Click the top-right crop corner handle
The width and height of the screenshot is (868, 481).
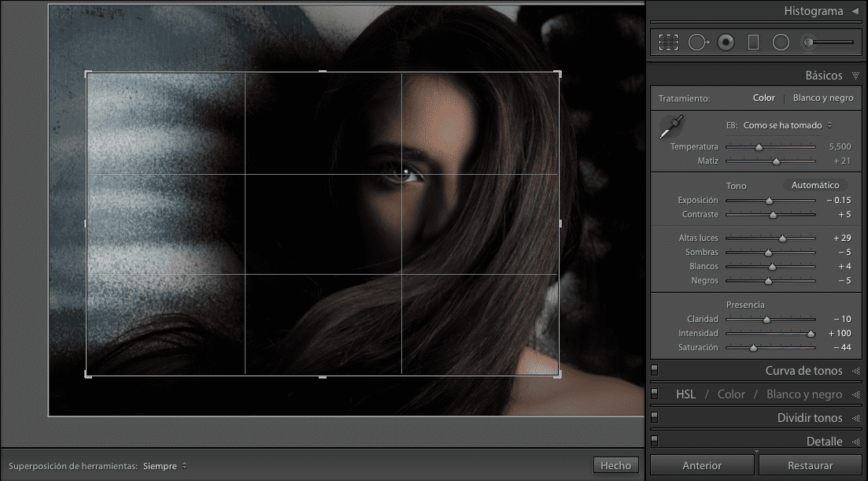pos(558,74)
